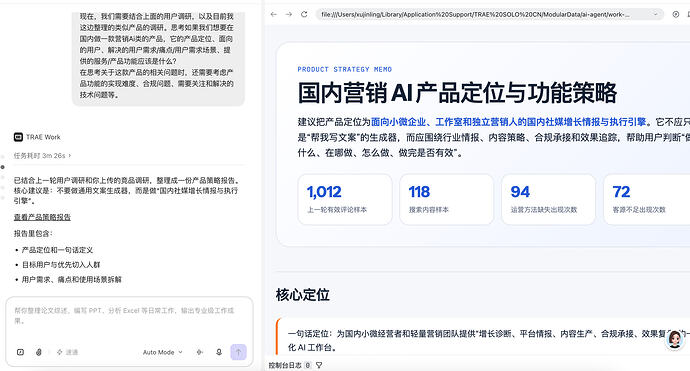Start voice input with microphone icon
This screenshot has width=690, height=371.
click(219, 352)
